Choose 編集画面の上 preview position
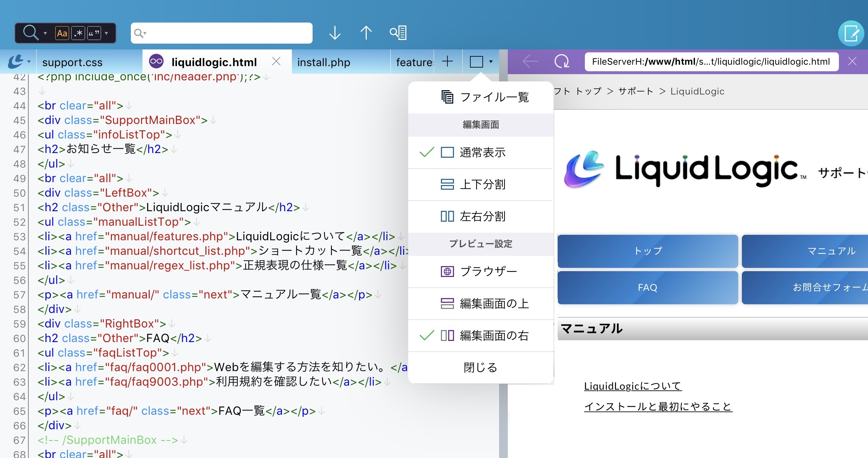 pyautogui.click(x=481, y=304)
